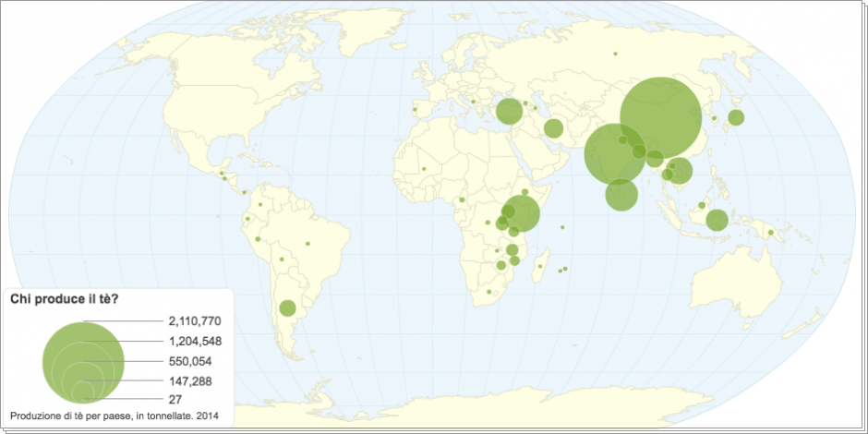Click the small dot in northern Russia
This screenshot has width=868, height=434.
pyautogui.click(x=615, y=53)
